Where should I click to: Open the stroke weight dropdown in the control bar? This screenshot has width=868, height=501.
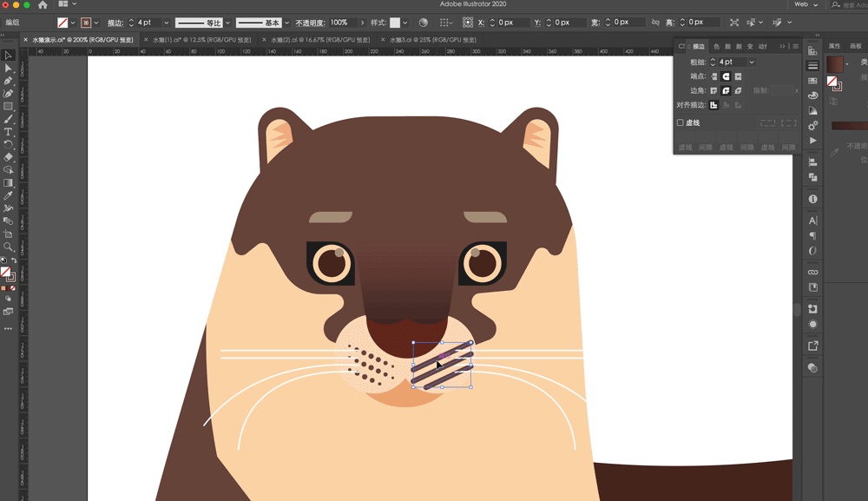pos(166,23)
